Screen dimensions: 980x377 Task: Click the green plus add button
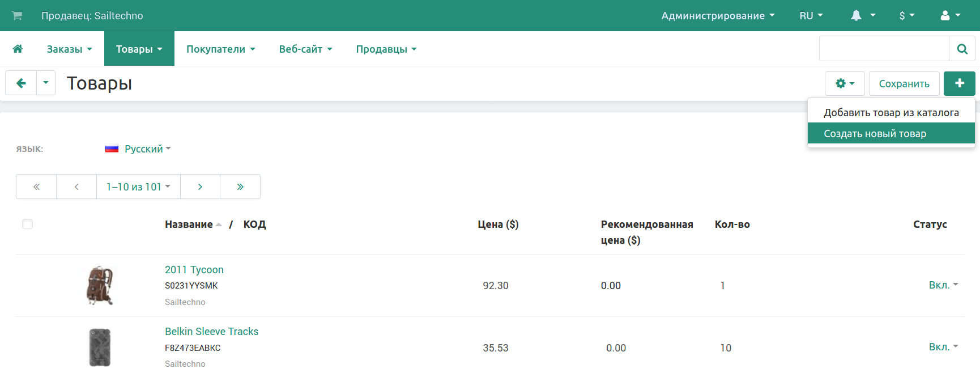coord(959,83)
